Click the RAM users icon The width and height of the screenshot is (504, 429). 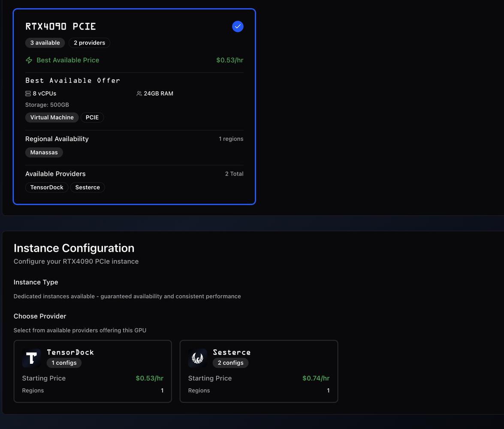pos(139,94)
